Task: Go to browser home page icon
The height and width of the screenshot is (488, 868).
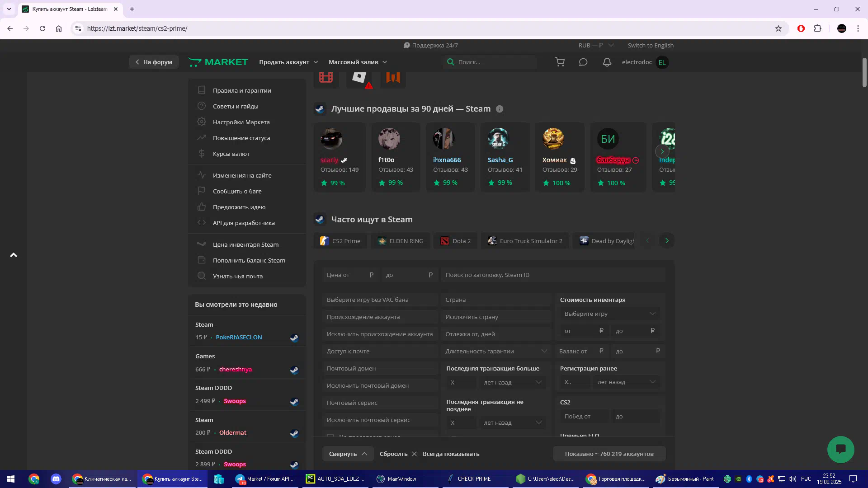Action: tap(59, 28)
